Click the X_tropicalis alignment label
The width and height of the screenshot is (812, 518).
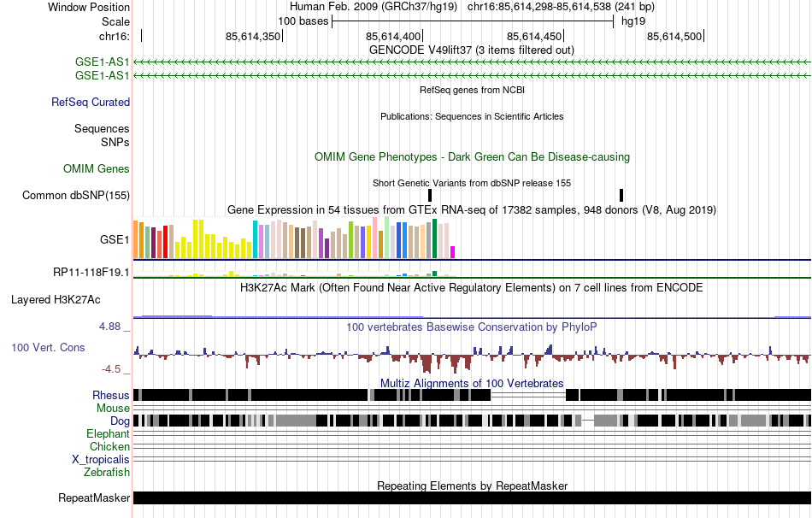[x=101, y=460]
